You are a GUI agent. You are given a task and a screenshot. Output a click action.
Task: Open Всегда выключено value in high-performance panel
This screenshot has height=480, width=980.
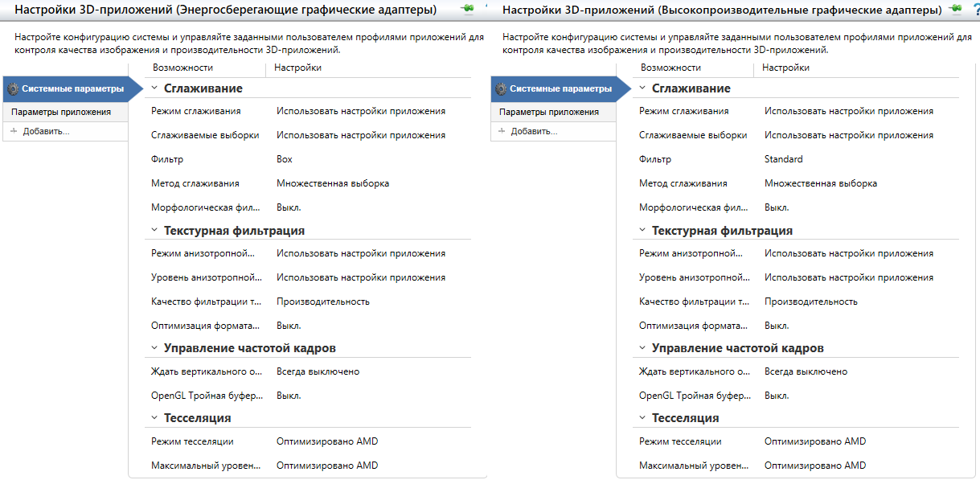(x=806, y=371)
